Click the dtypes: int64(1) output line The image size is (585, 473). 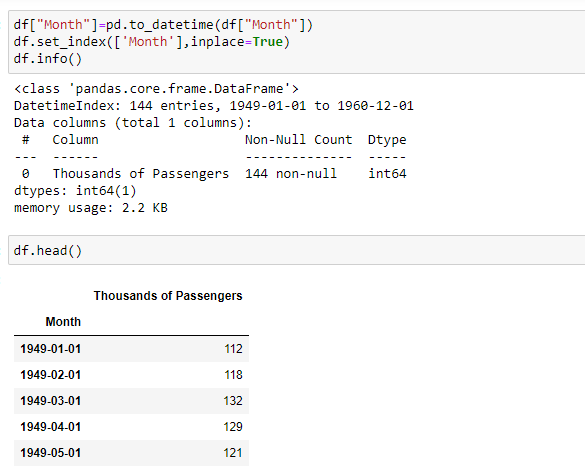click(x=75, y=191)
